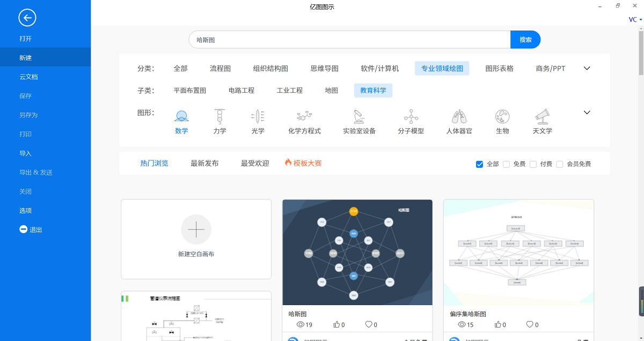This screenshot has height=341, width=644.
Task: Click the back arrow circle icon
Action: click(27, 18)
